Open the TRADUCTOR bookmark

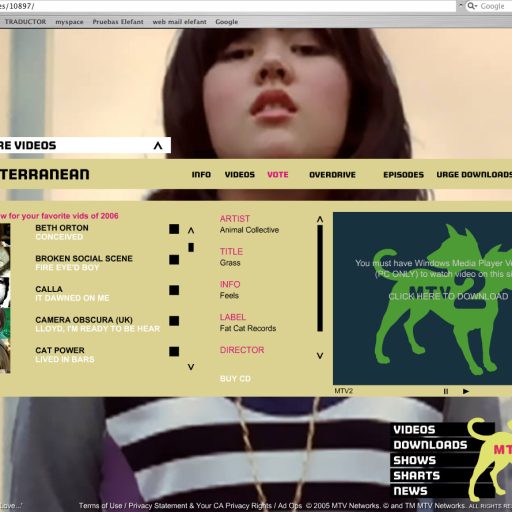coord(25,22)
